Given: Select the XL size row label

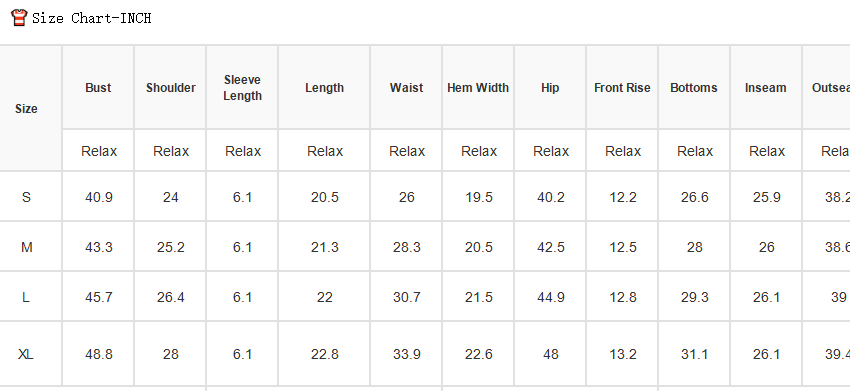Looking at the screenshot, I should 26,355.
